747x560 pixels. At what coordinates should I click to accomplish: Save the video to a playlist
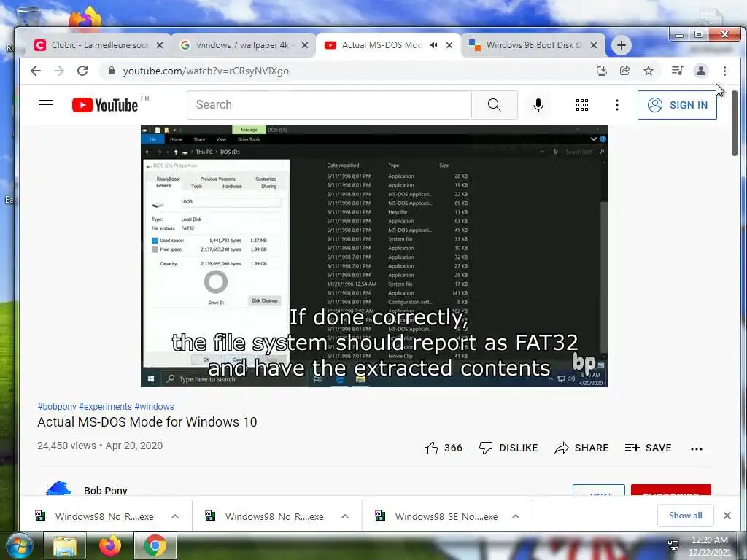[649, 448]
